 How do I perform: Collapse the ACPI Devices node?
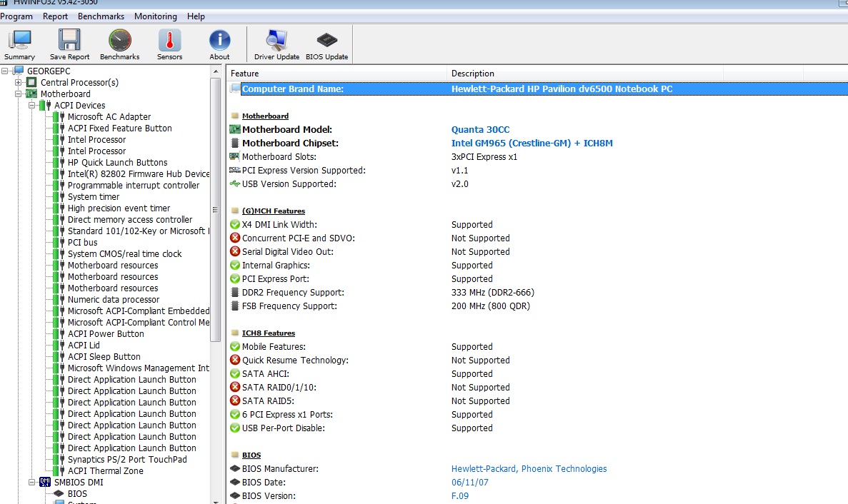pos(32,105)
